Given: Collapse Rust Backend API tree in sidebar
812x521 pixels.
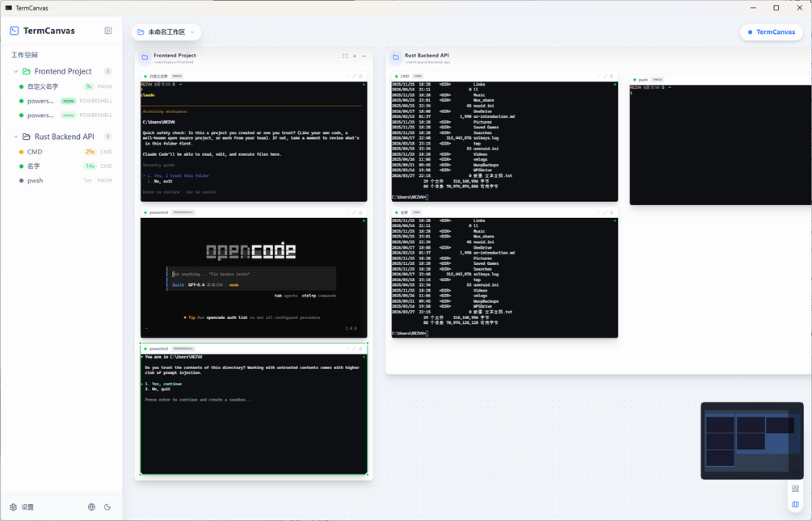Looking at the screenshot, I should (x=15, y=137).
